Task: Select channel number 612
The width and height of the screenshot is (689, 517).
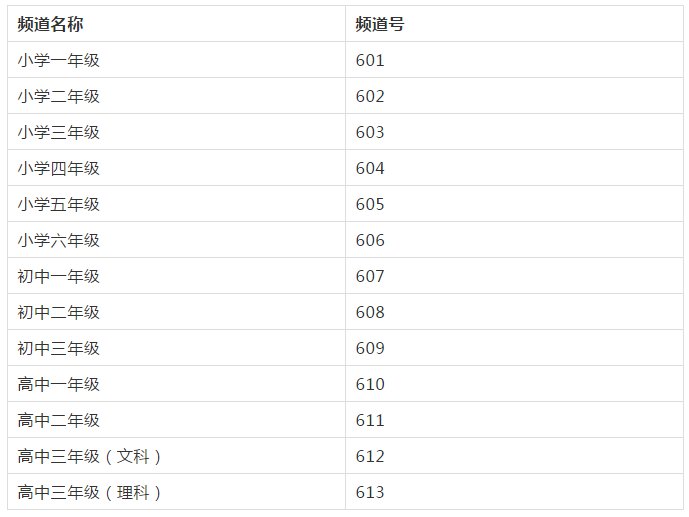Action: tap(370, 456)
